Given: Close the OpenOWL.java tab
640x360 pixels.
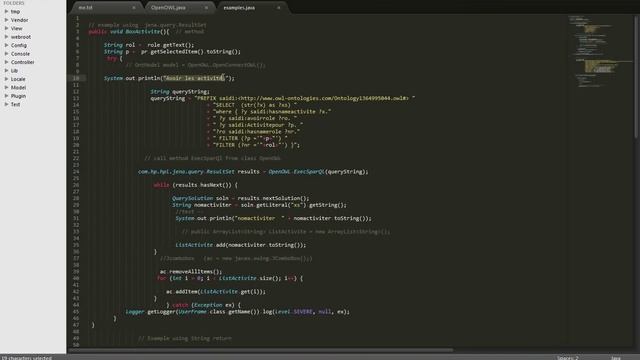Looking at the screenshot, I should click(x=206, y=8).
